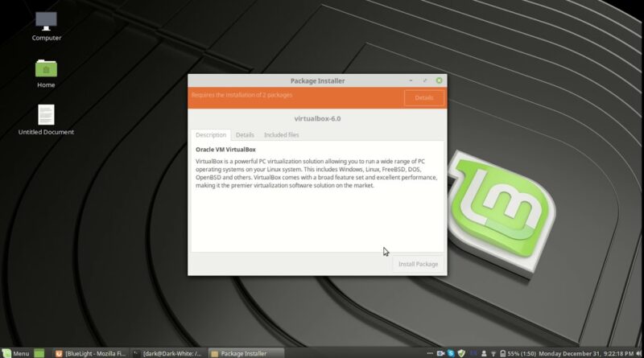Open the panel clock calendar
This screenshot has width=644, height=358.
click(586, 353)
